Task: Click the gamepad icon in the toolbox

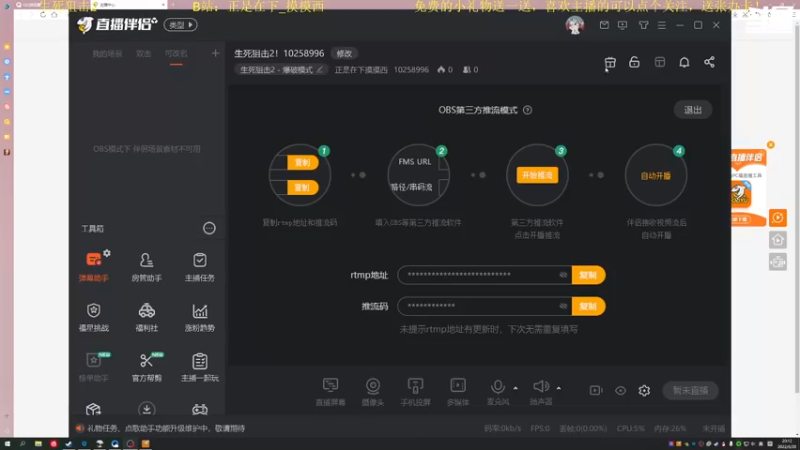Action: pyautogui.click(x=199, y=409)
